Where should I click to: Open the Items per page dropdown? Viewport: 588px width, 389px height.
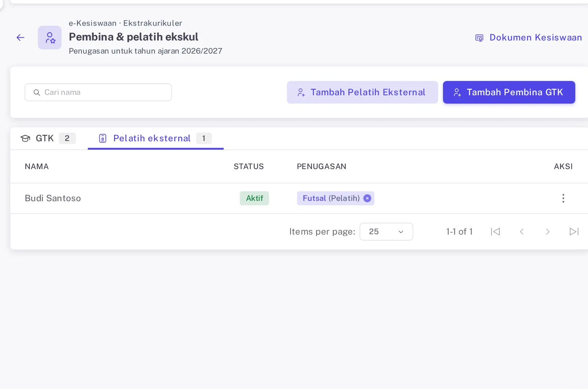pyautogui.click(x=386, y=232)
